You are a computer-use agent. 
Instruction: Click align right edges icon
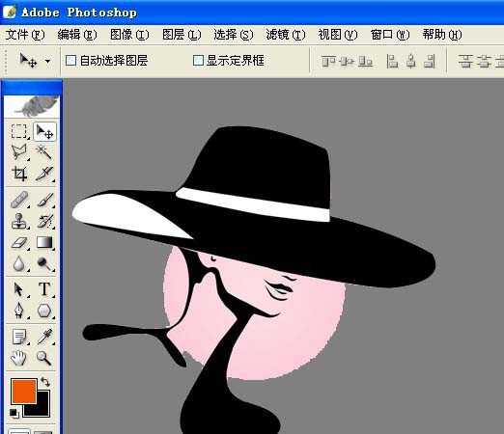[430, 61]
